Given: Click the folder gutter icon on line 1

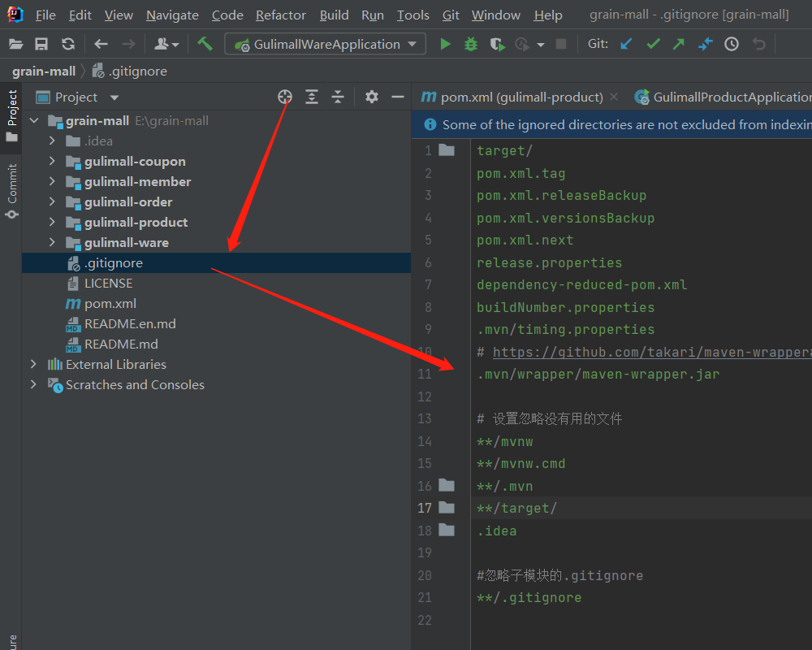Looking at the screenshot, I should pyautogui.click(x=447, y=150).
